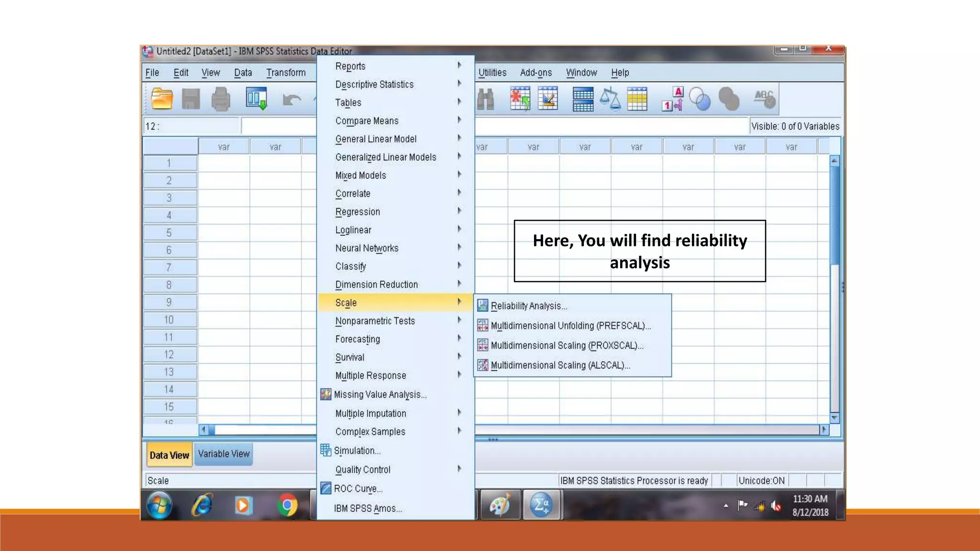Screen dimensions: 980x551
Task: Open the media player taskbar icon
Action: tap(243, 505)
